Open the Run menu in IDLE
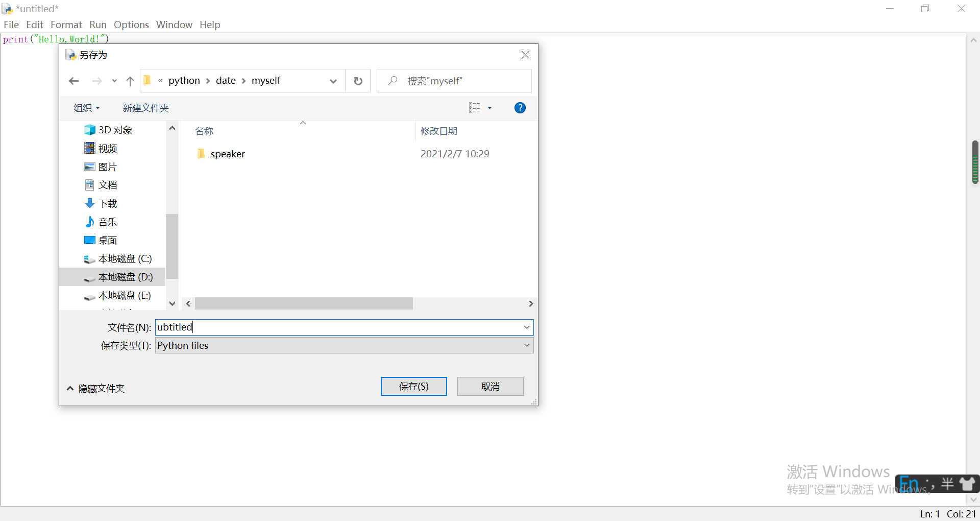This screenshot has height=521, width=980. [x=98, y=25]
